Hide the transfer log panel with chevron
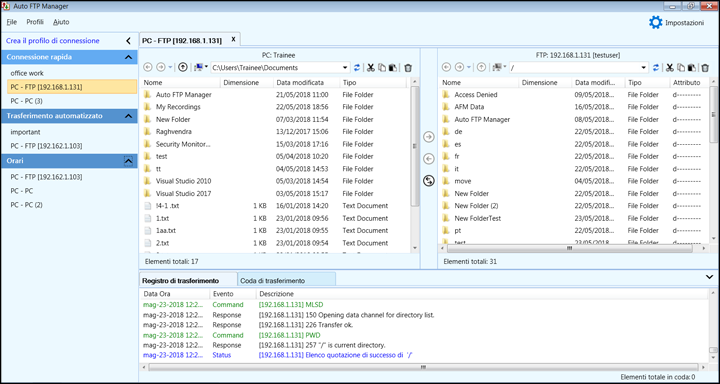Viewport: 720px width, 384px height. pos(709,277)
